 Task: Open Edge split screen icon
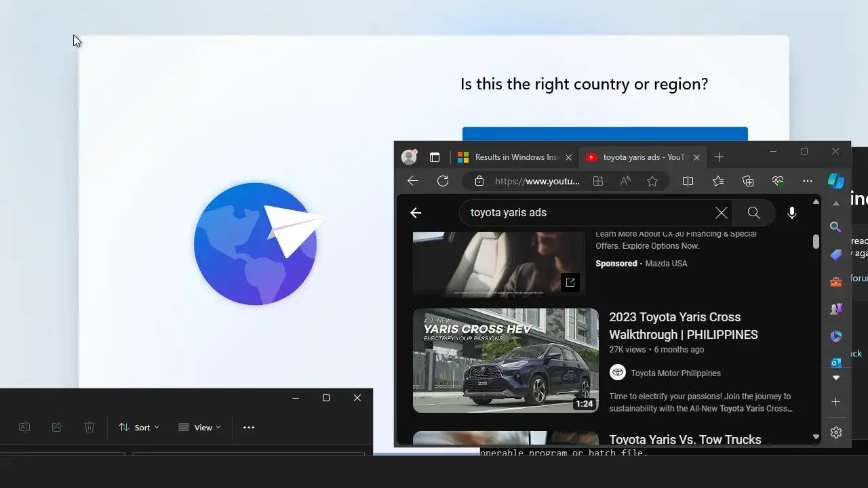click(x=688, y=181)
